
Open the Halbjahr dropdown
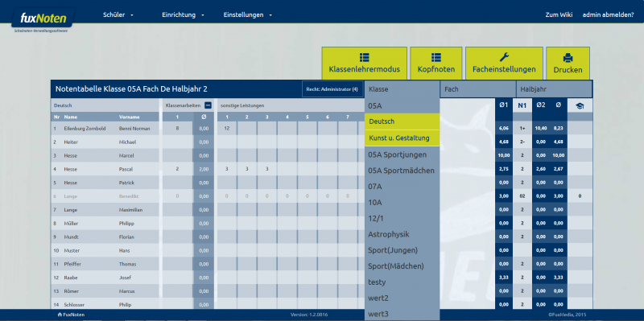[x=554, y=89]
